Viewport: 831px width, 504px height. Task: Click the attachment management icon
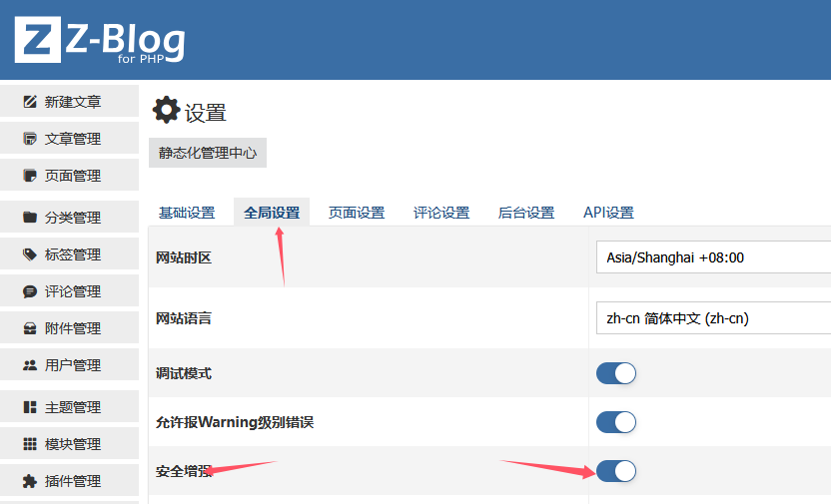tap(30, 328)
